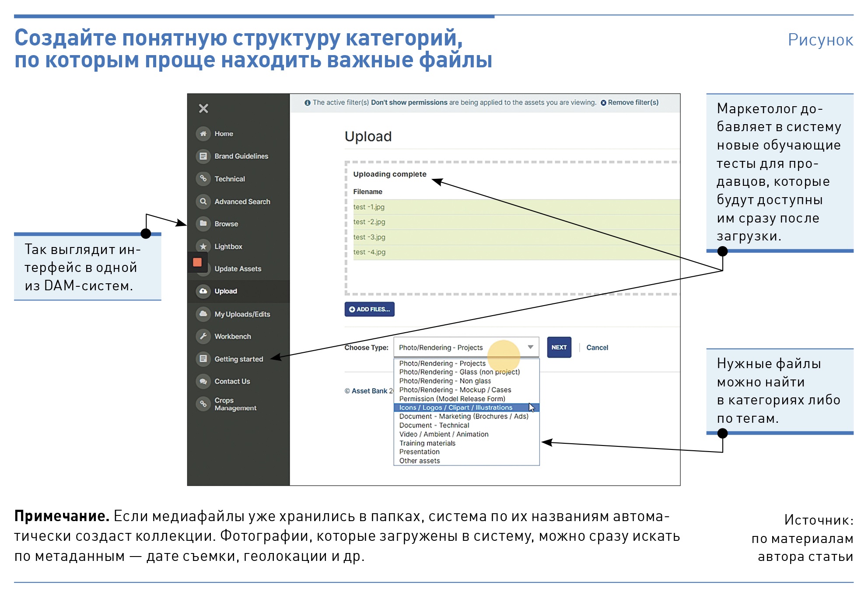Click the ADD FILES... button
The width and height of the screenshot is (868, 595).
click(x=369, y=309)
